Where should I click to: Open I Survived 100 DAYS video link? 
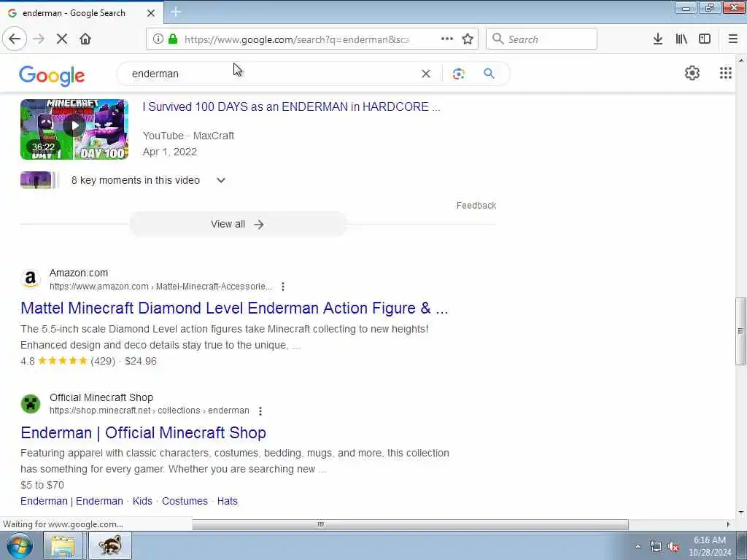292,106
